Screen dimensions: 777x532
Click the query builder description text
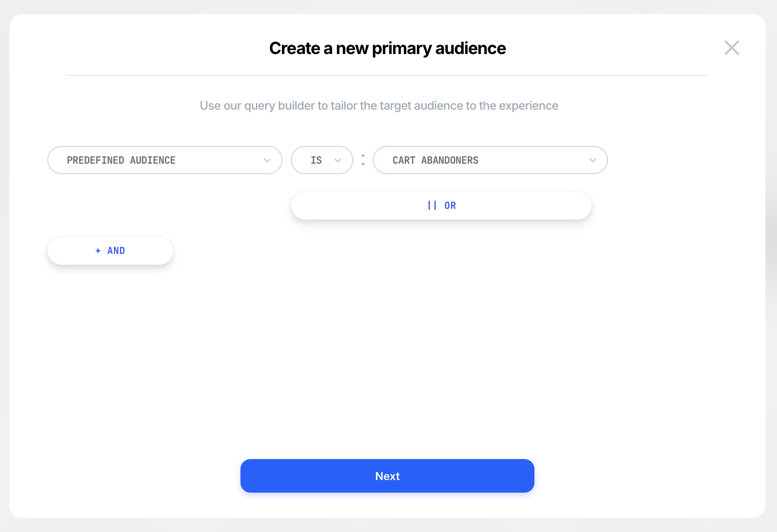(379, 106)
